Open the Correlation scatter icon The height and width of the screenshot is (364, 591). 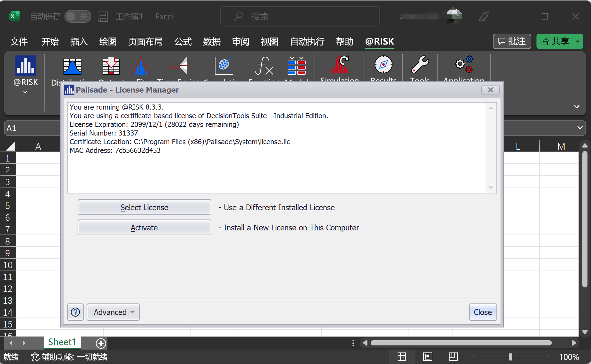(x=224, y=66)
